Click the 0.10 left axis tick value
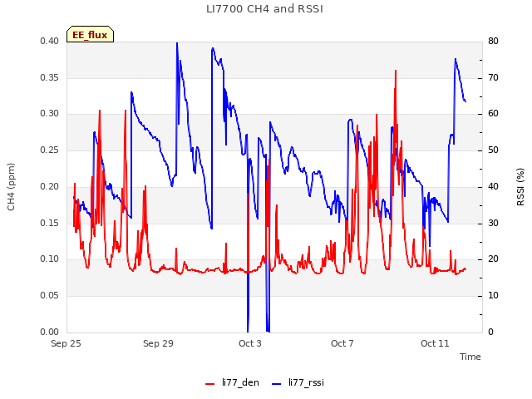The image size is (532, 399). tap(50, 259)
